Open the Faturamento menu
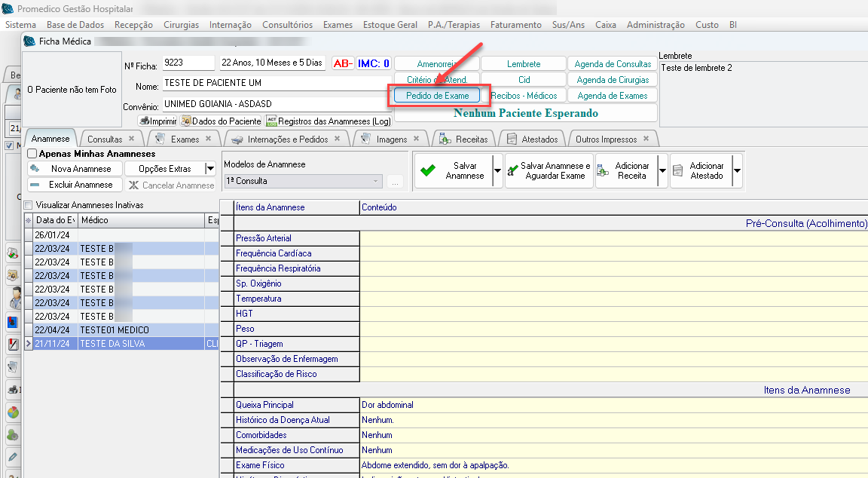Viewport: 868px width, 478px height. (x=515, y=25)
